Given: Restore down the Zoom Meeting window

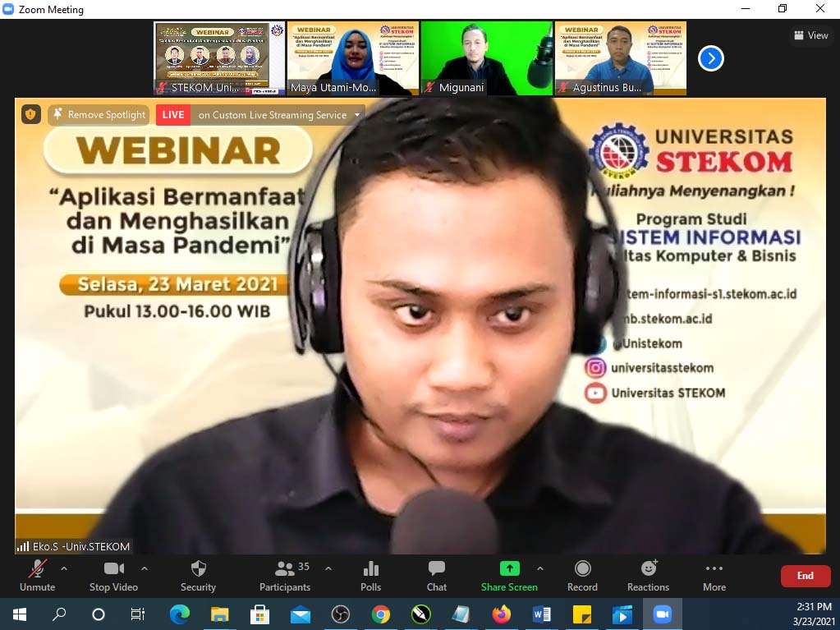Looking at the screenshot, I should click(783, 8).
